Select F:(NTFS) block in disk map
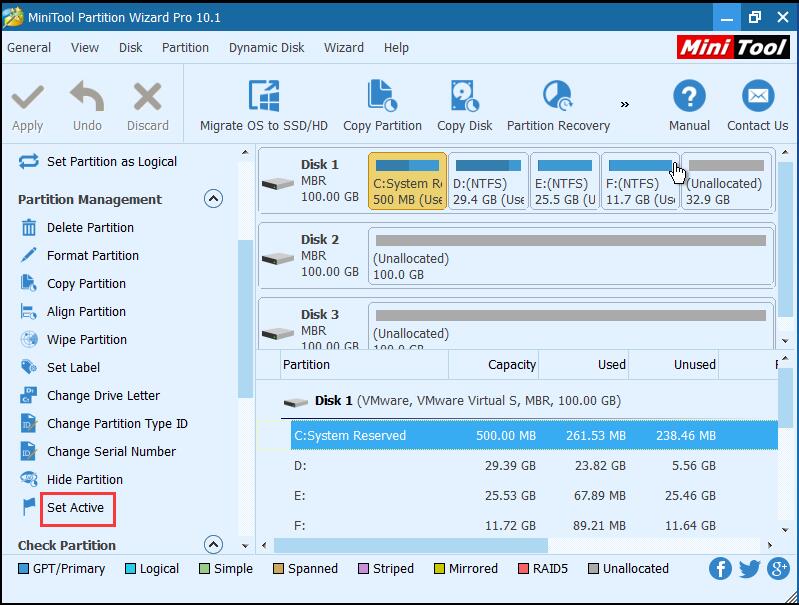Viewport: 799px width, 605px height. point(641,181)
